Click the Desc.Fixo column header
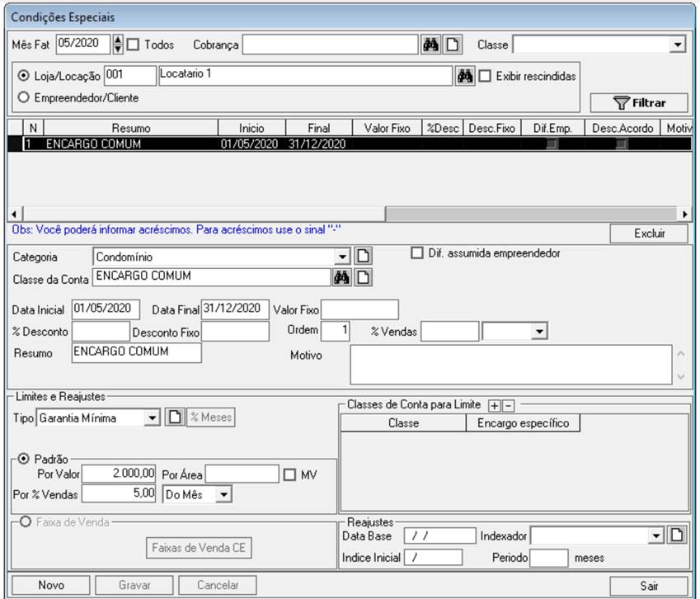The image size is (700, 599). (x=492, y=128)
